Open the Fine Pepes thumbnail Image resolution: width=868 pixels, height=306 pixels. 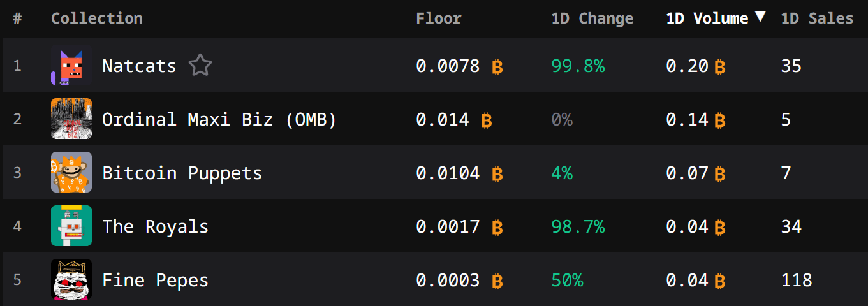coord(71,280)
